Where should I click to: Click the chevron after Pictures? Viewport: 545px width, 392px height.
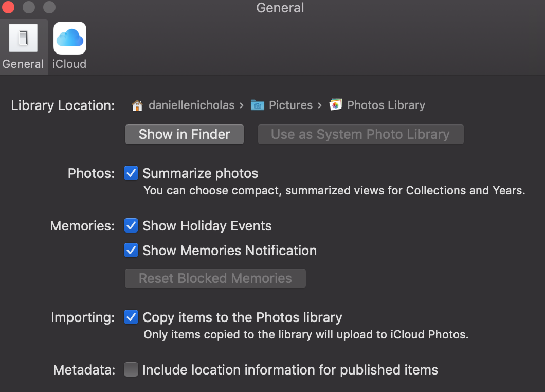click(320, 105)
